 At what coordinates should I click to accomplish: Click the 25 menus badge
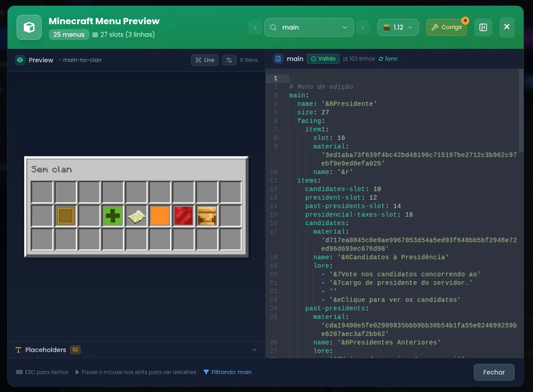[x=69, y=34]
